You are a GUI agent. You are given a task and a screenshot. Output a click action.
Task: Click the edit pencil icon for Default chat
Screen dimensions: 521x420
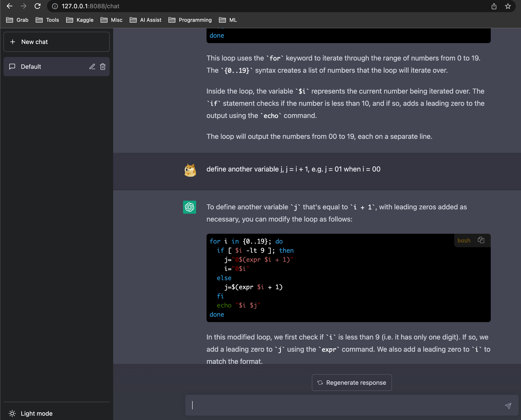92,67
